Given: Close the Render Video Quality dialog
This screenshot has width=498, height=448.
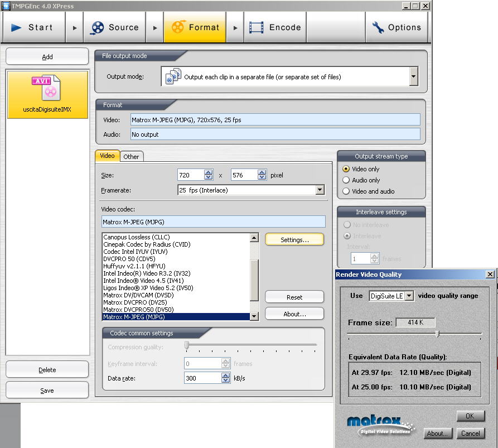Looking at the screenshot, I should [490, 274].
